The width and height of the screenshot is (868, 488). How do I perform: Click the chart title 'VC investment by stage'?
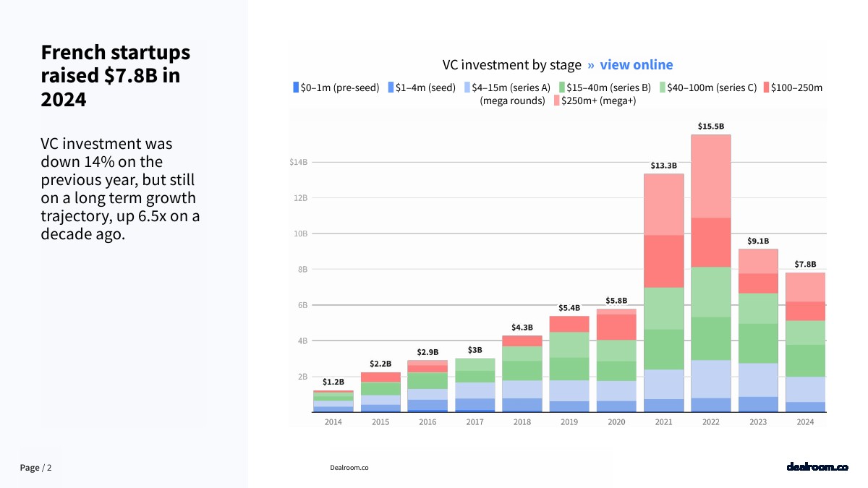click(512, 65)
